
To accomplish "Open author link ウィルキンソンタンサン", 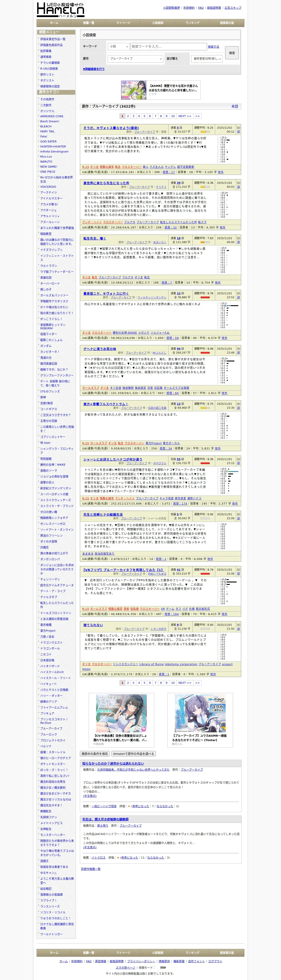I will click(x=152, y=298).
